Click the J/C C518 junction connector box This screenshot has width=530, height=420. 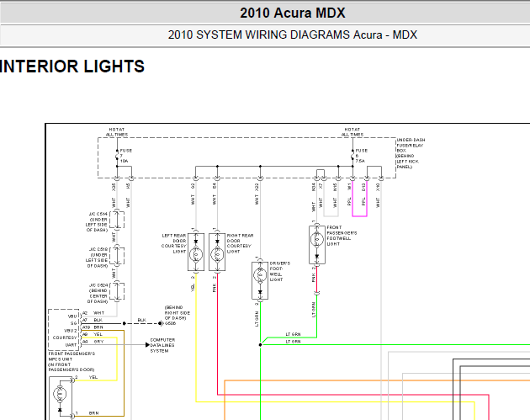117,256
